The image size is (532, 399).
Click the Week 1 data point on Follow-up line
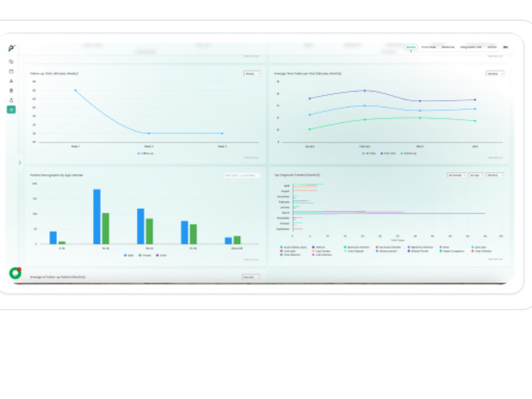point(76,90)
